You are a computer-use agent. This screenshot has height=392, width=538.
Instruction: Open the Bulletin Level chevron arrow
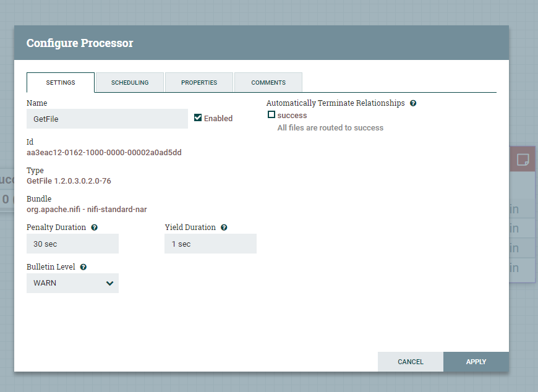(109, 283)
